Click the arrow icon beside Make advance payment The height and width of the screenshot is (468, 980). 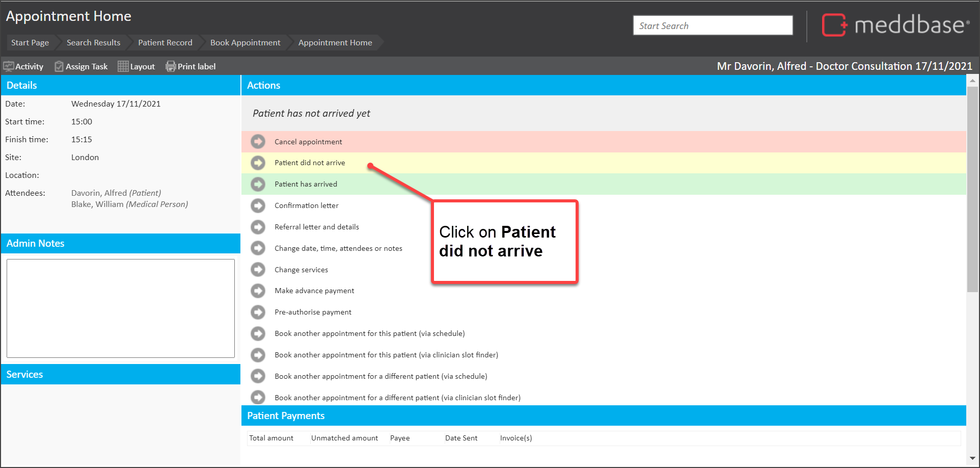click(258, 291)
